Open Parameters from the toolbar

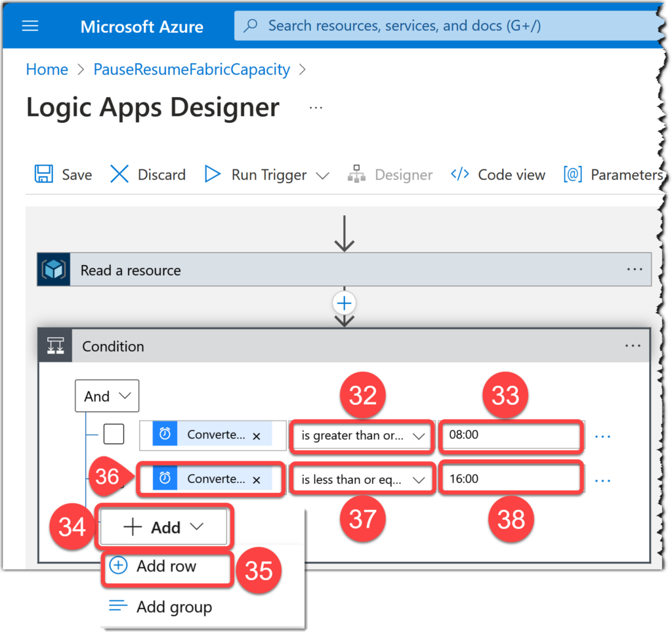click(x=627, y=175)
